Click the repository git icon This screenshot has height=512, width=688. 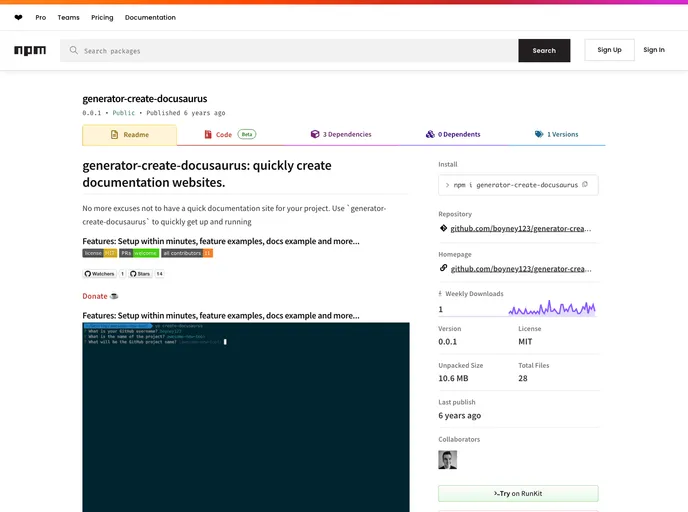point(443,228)
